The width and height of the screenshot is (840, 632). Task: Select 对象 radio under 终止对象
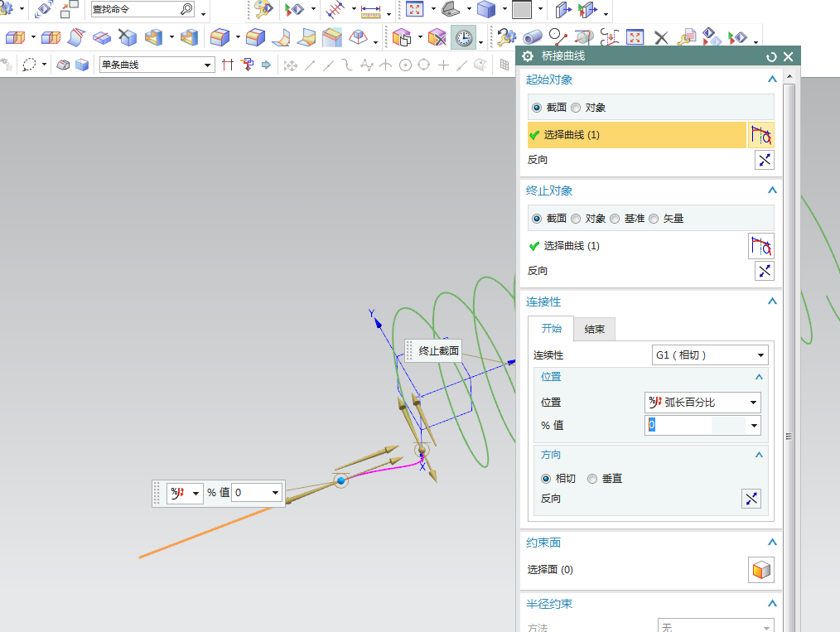576,219
